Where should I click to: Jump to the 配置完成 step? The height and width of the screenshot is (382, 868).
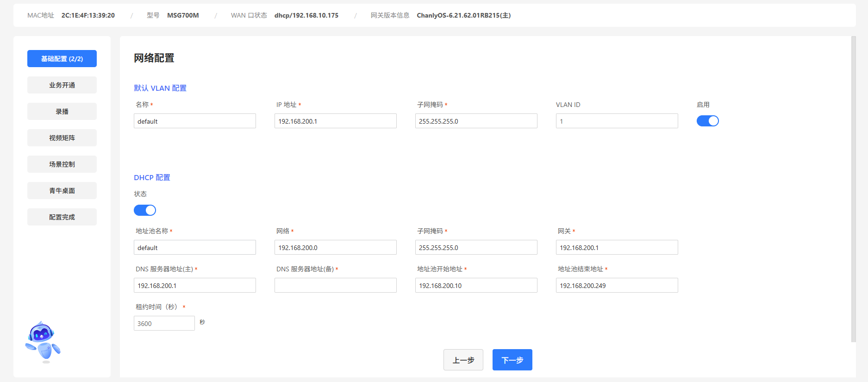[x=62, y=217]
